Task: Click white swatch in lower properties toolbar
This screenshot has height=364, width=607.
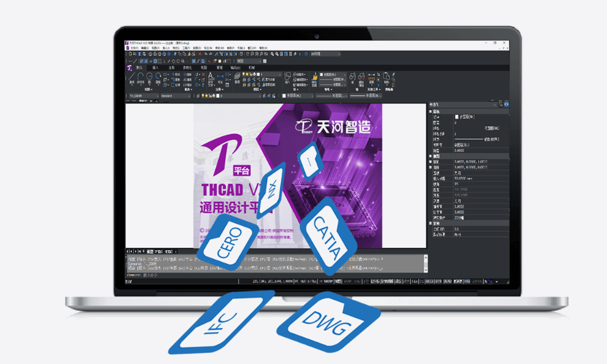Action: click(x=284, y=96)
